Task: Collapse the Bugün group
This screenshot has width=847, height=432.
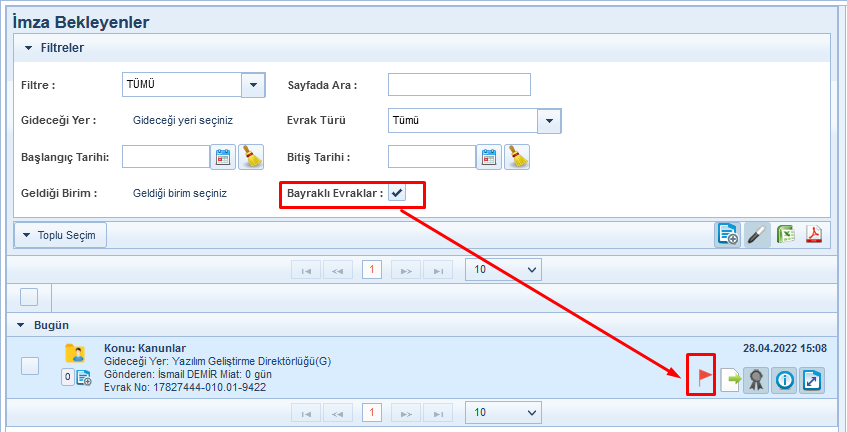Action: tap(21, 326)
